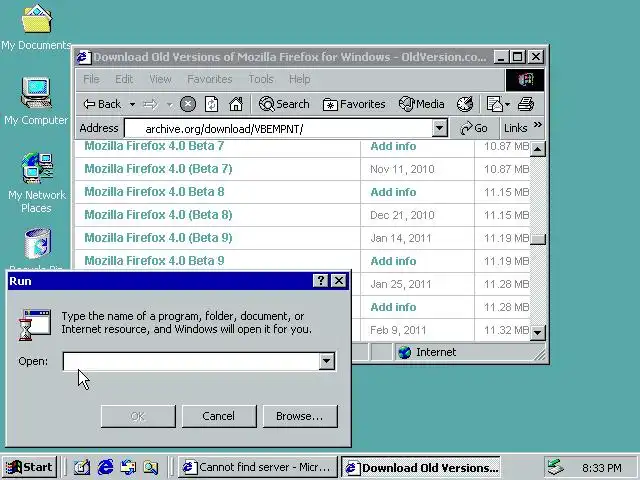Refresh the page with Refresh icon
640x480 pixels.
pyautogui.click(x=211, y=104)
